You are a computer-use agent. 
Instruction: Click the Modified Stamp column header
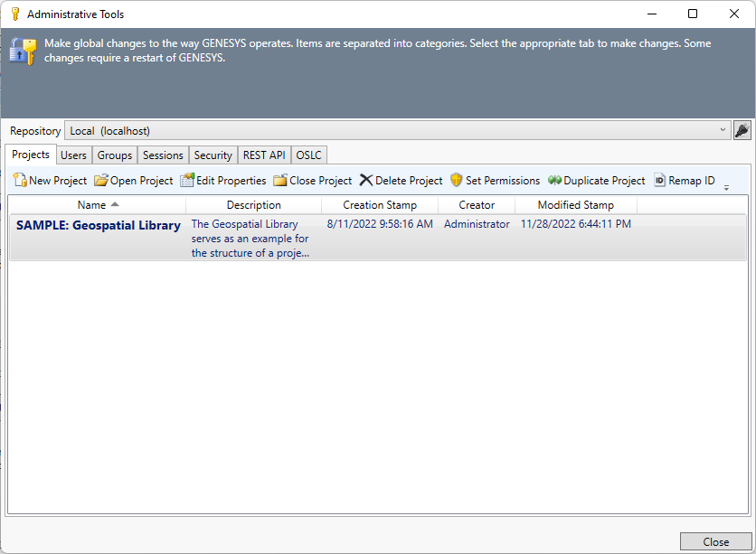click(x=575, y=205)
